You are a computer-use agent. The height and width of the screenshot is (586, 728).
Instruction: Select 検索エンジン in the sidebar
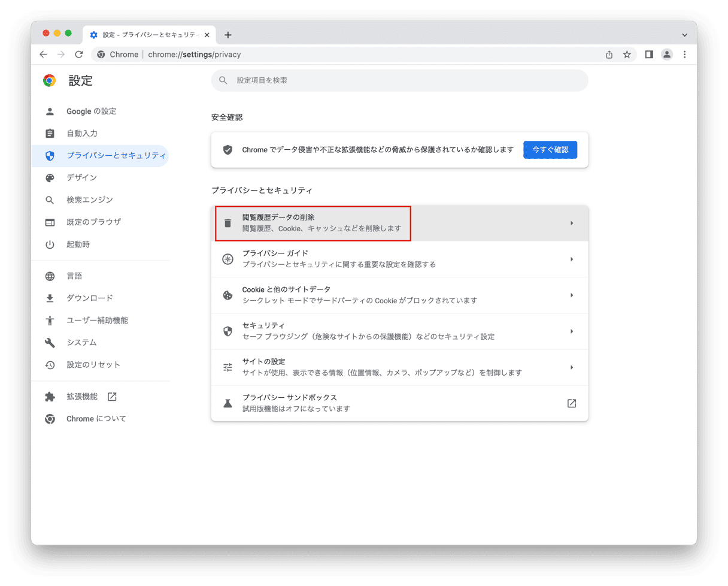89,200
